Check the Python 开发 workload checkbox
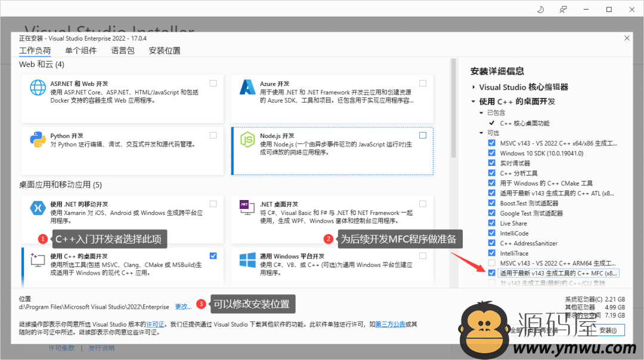 click(213, 136)
